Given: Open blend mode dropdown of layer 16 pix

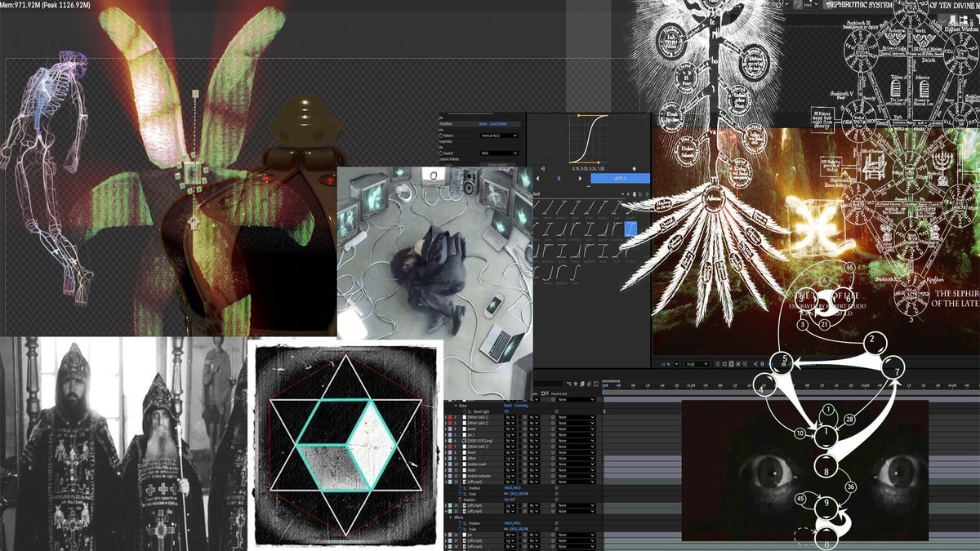Looking at the screenshot, I should coord(510,535).
